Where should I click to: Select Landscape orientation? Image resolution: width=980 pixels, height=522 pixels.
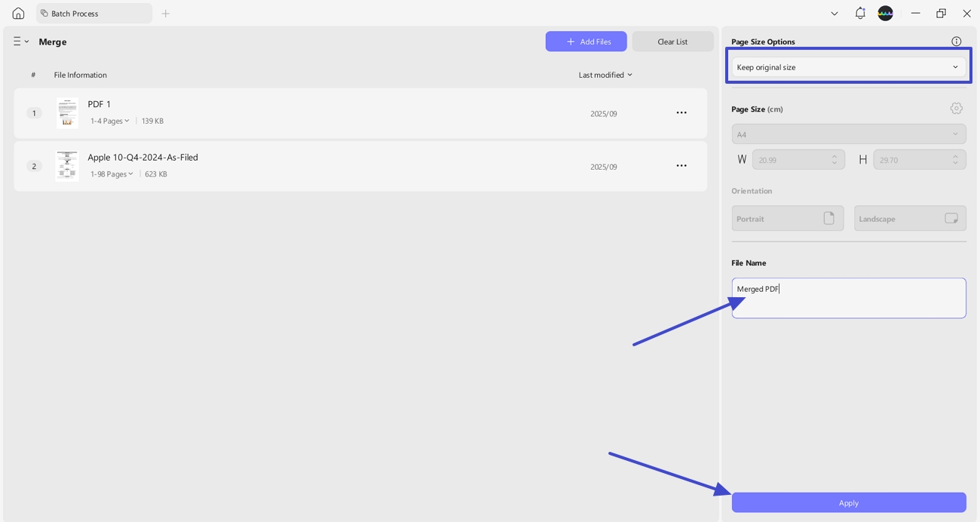[909, 218]
